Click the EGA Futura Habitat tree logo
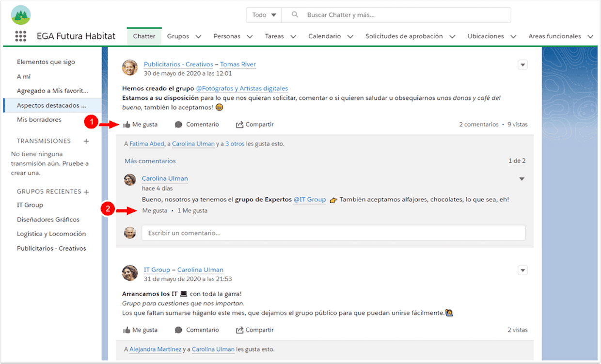Screen dimensions: 601x364 [x=21, y=15]
